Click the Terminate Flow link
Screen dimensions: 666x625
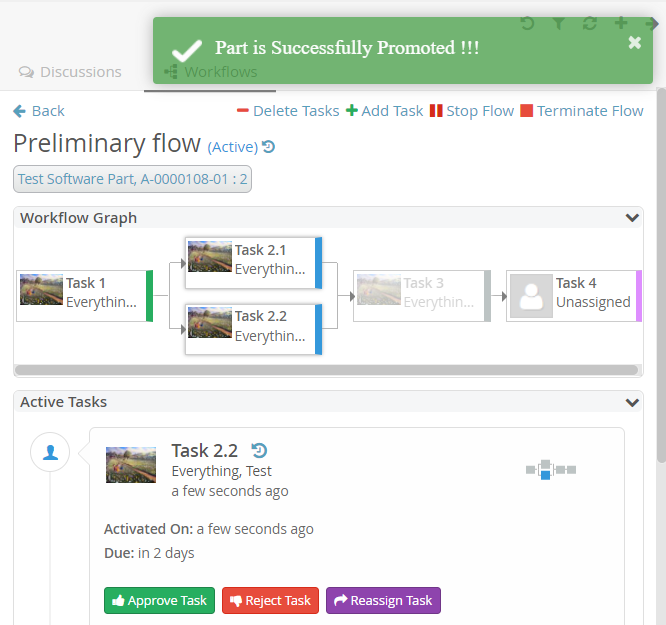pos(582,111)
